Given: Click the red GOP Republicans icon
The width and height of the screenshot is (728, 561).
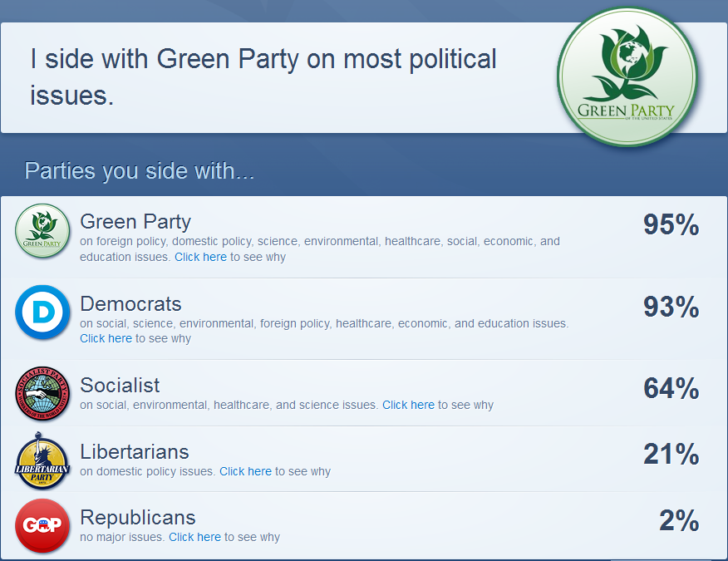Looking at the screenshot, I should coord(42,525).
